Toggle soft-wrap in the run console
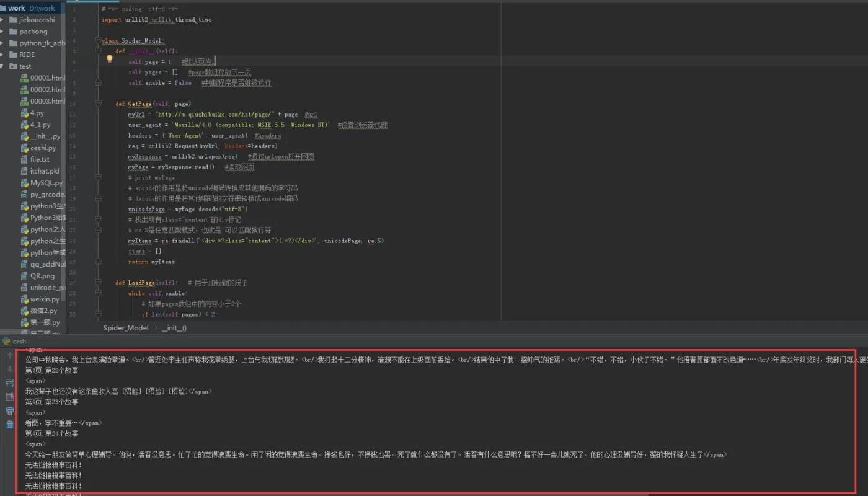The image size is (868, 496). coord(10,383)
